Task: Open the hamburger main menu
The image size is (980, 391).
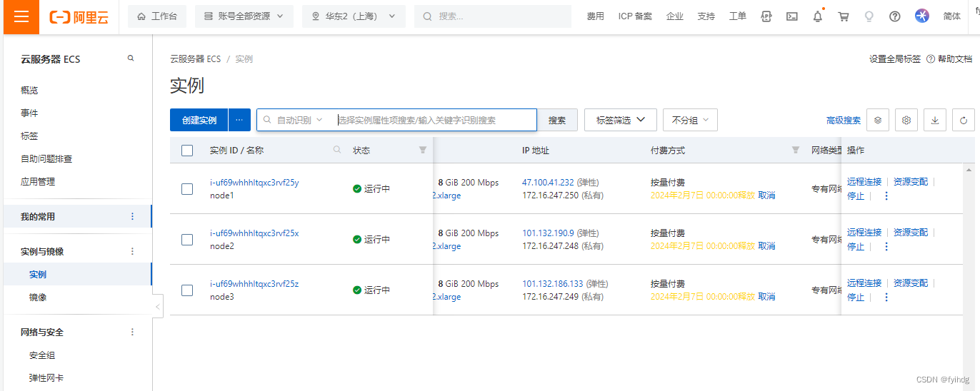Action: pos(21,16)
